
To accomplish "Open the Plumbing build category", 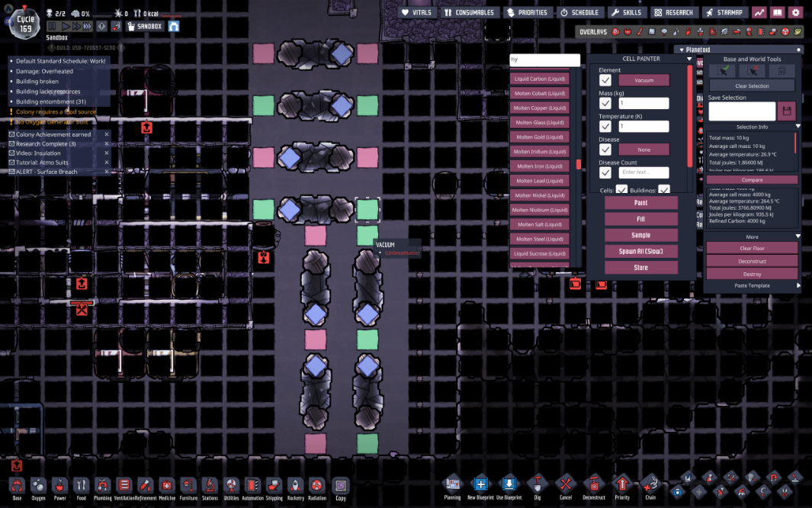I will click(102, 487).
